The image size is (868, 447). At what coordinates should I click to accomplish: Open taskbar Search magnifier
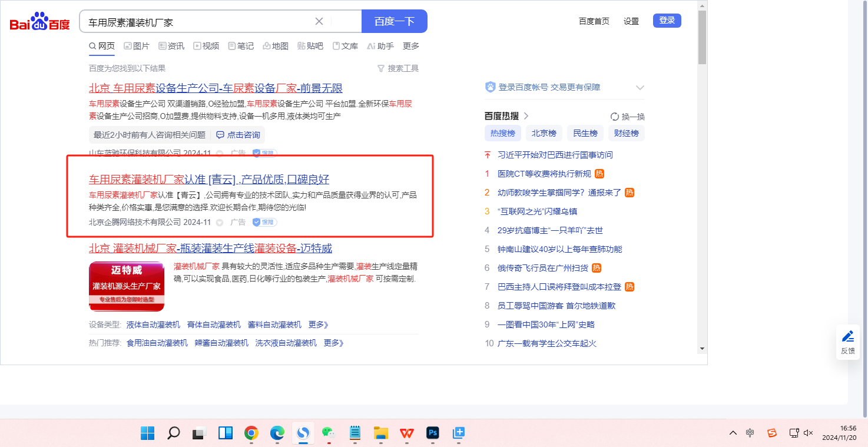point(173,433)
